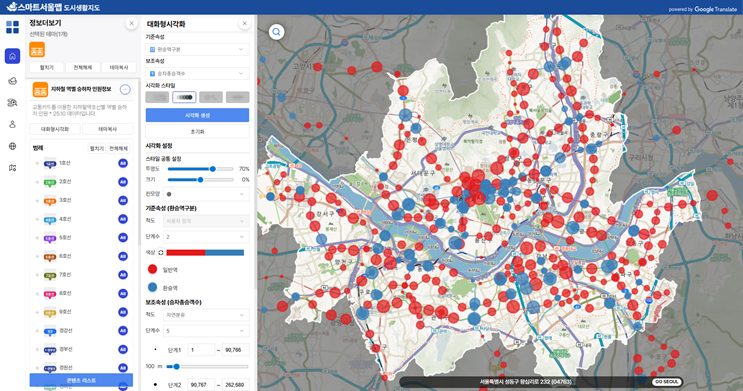Click the blue 환승역 color swatch
Screen dimensions: 743x391
[152, 287]
